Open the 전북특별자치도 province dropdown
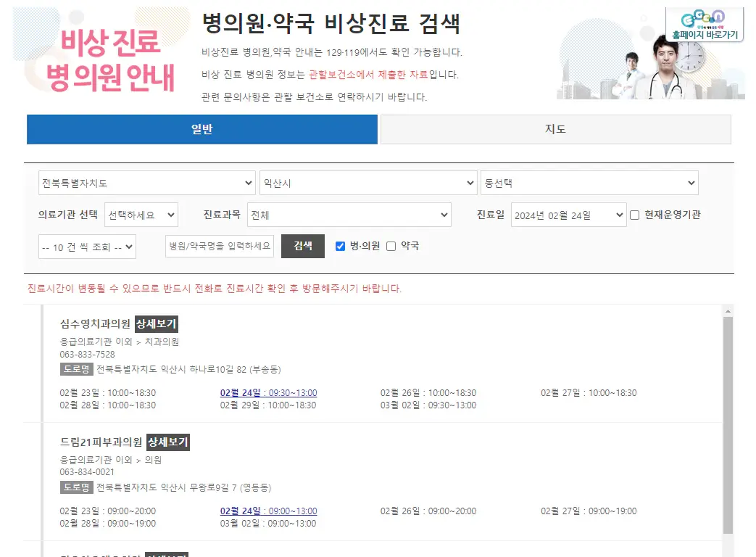The width and height of the screenshot is (756, 557). pos(146,183)
